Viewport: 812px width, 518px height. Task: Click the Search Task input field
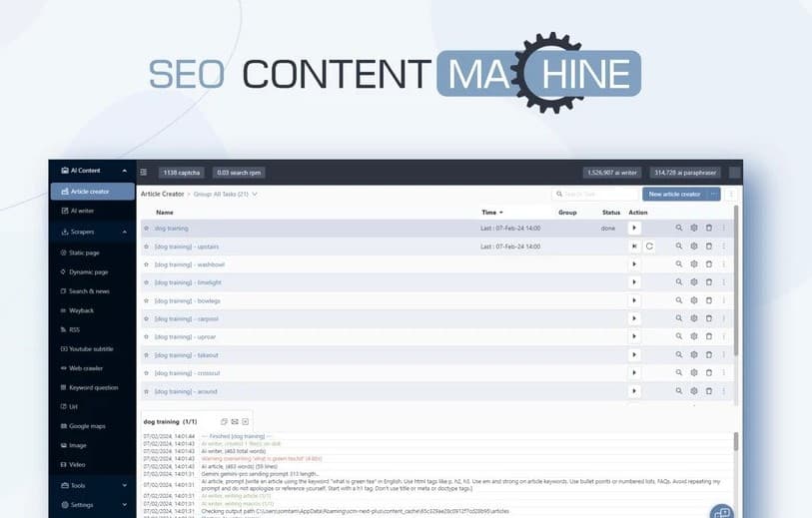tap(595, 194)
